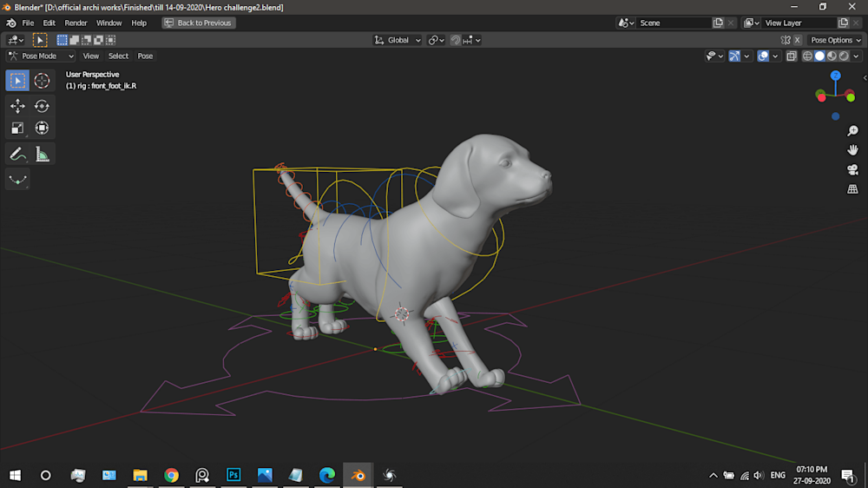Enable X-axis mirror for pose
The height and width of the screenshot is (488, 868).
tap(797, 40)
